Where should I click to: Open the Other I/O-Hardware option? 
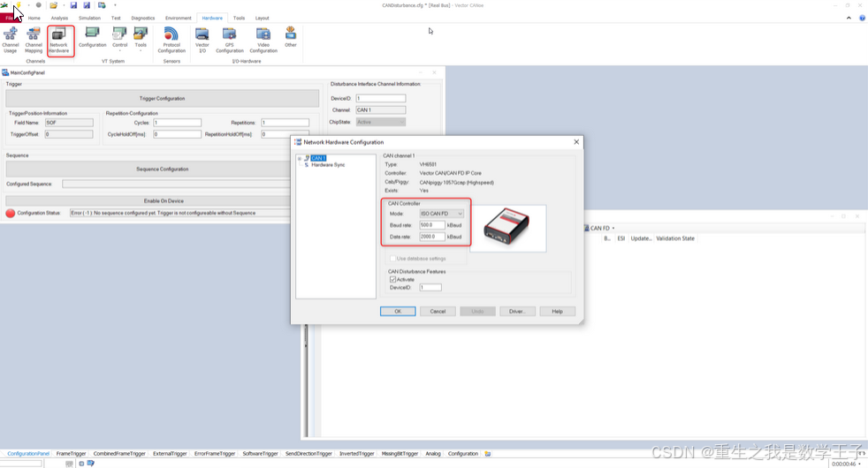[291, 38]
